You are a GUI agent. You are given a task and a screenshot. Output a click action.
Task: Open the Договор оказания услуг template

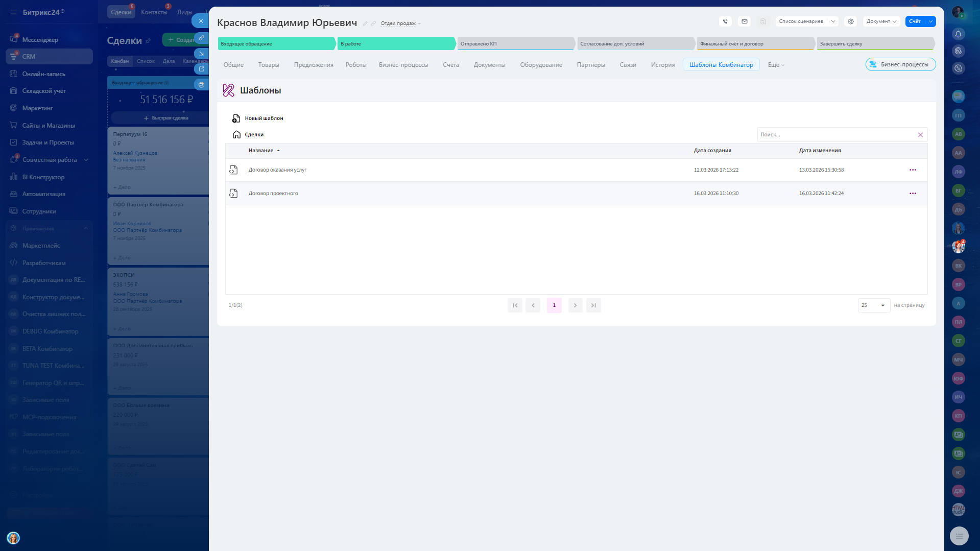coord(277,170)
